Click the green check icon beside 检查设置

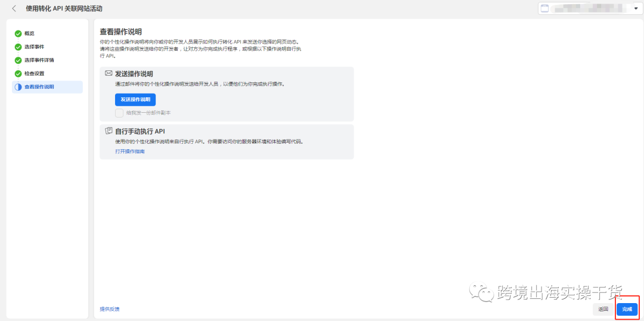tap(18, 73)
